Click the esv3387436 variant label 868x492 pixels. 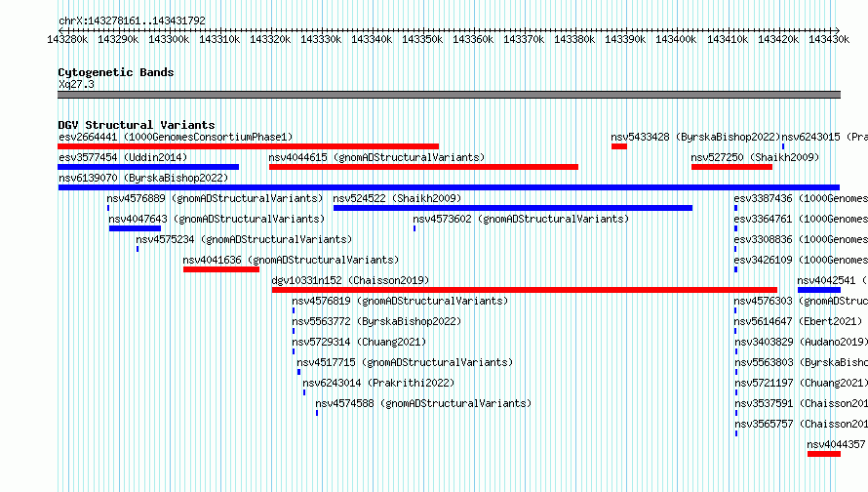(801, 198)
